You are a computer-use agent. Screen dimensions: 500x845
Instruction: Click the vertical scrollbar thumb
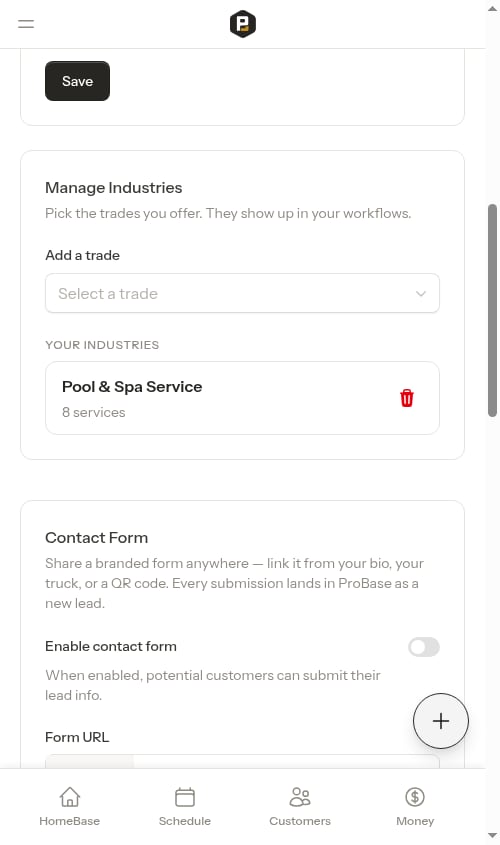coord(492,310)
